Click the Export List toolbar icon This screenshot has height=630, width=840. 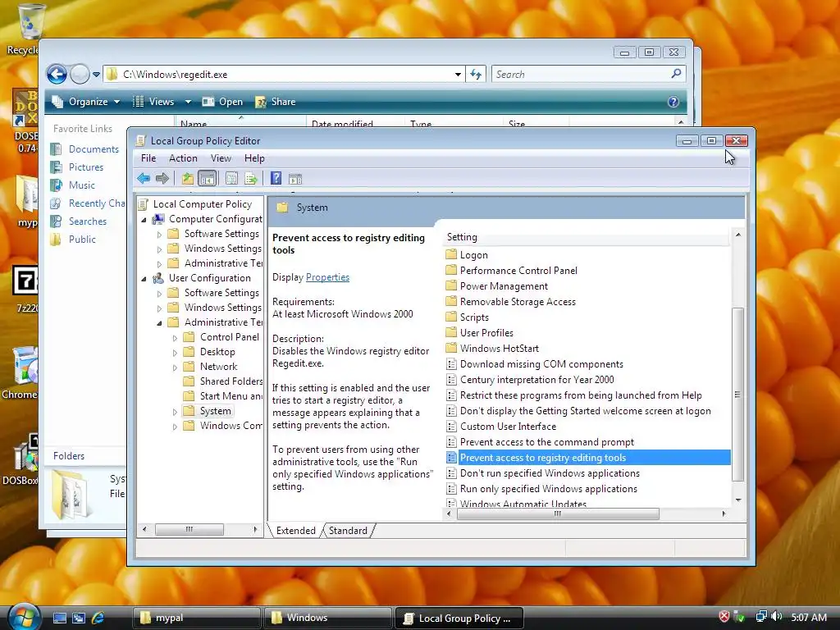251,178
